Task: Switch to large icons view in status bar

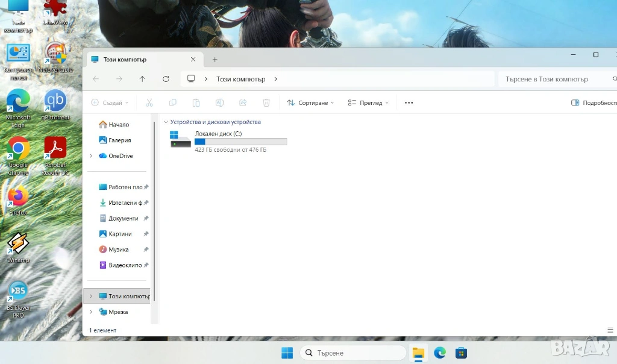Action: point(610,330)
